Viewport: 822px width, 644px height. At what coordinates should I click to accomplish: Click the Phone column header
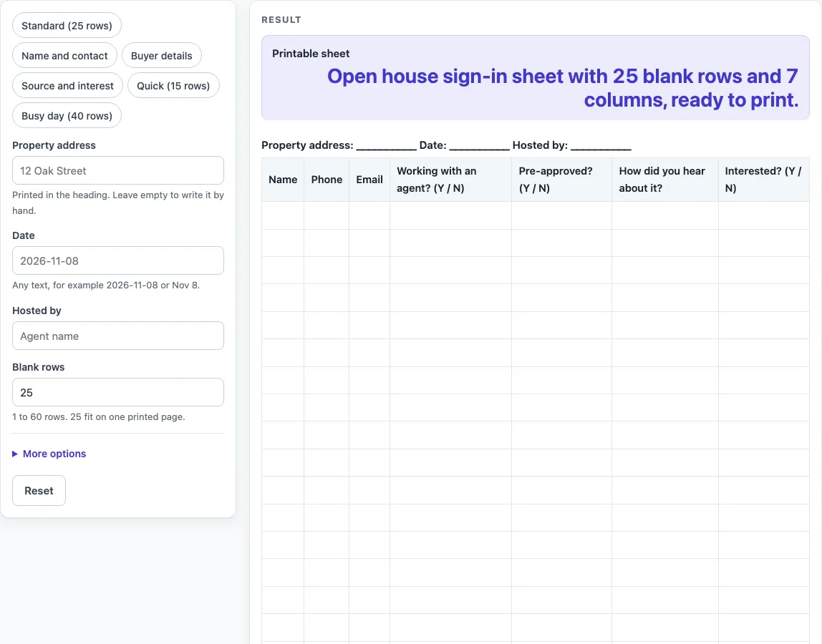(x=327, y=179)
